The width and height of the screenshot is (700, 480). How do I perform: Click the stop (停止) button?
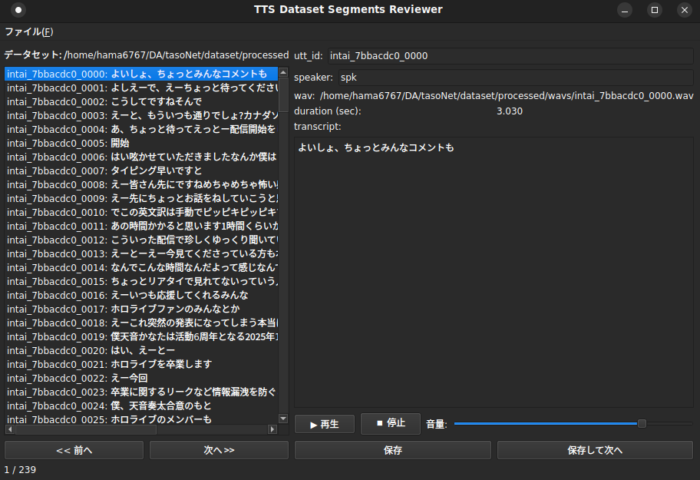[x=390, y=423]
